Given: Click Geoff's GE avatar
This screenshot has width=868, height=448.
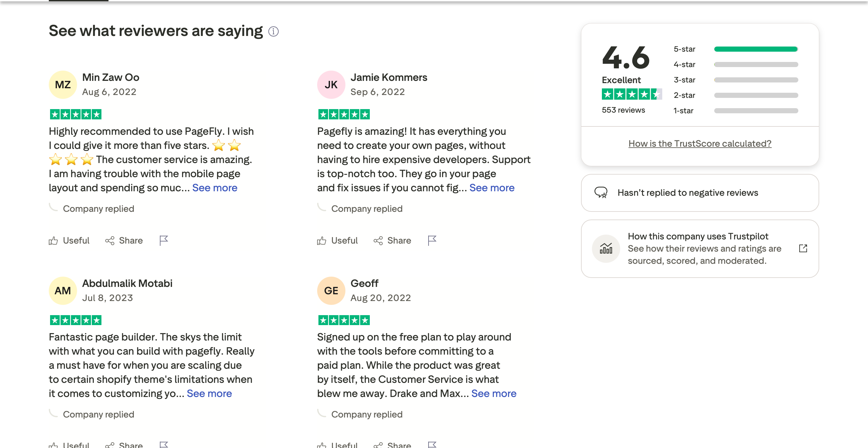Looking at the screenshot, I should tap(331, 291).
